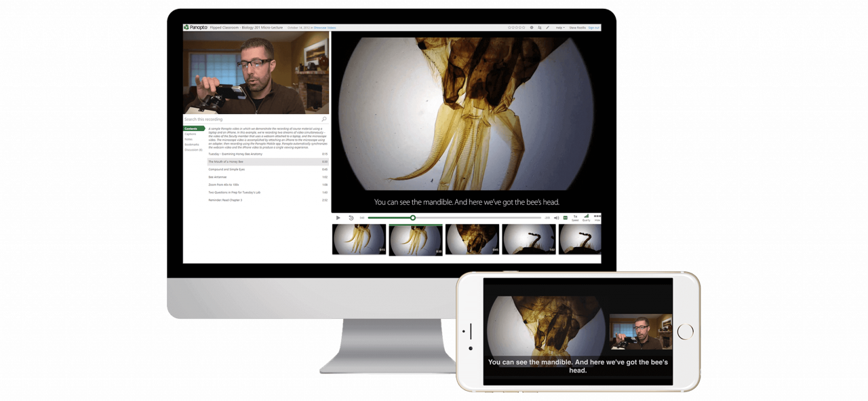Click the search magnifier icon
The image size is (868, 401).
click(x=324, y=119)
